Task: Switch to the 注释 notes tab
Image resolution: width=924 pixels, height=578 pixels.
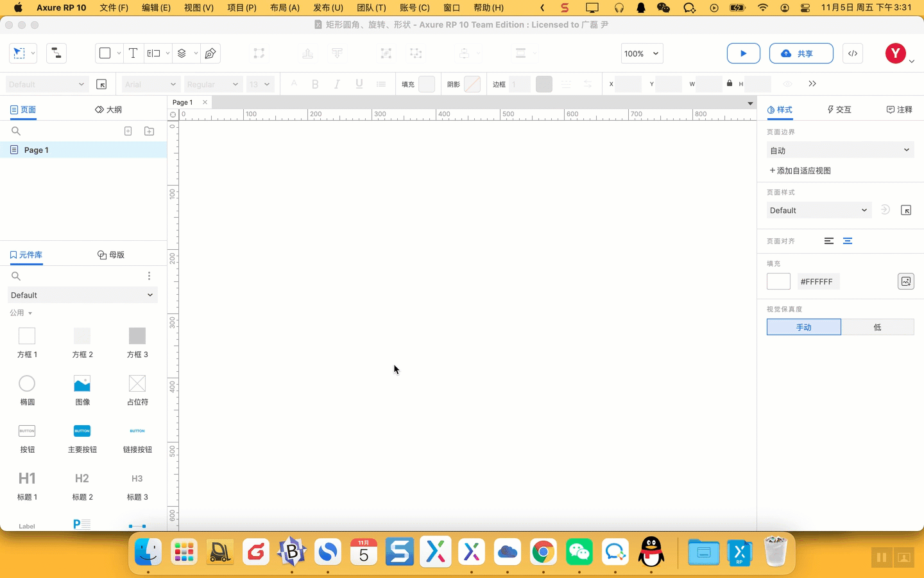Action: coord(900,110)
